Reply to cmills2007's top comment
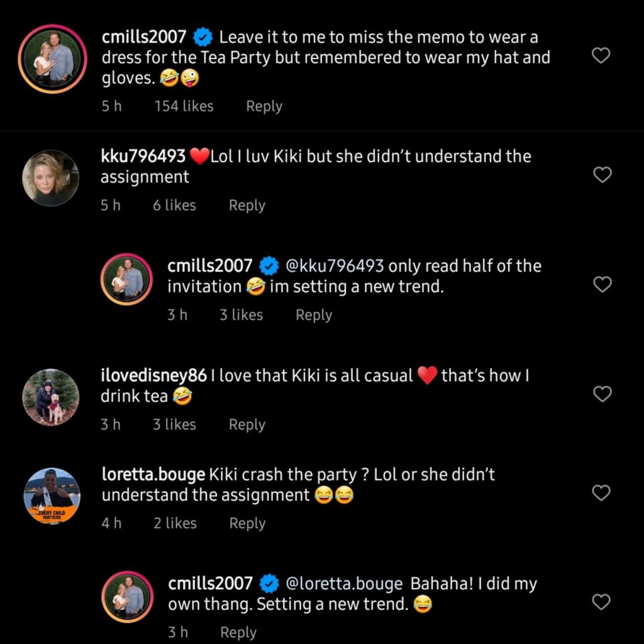Viewport: 644px width, 644px height. pos(264,106)
